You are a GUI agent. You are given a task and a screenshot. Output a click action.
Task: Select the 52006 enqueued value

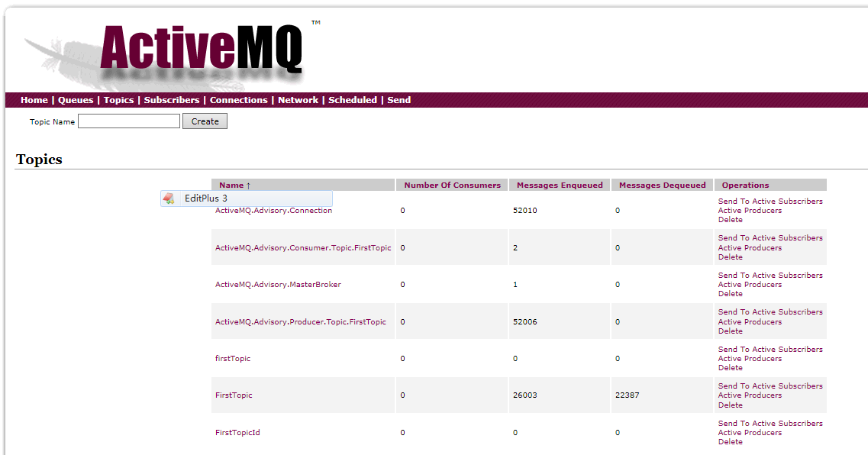point(524,321)
